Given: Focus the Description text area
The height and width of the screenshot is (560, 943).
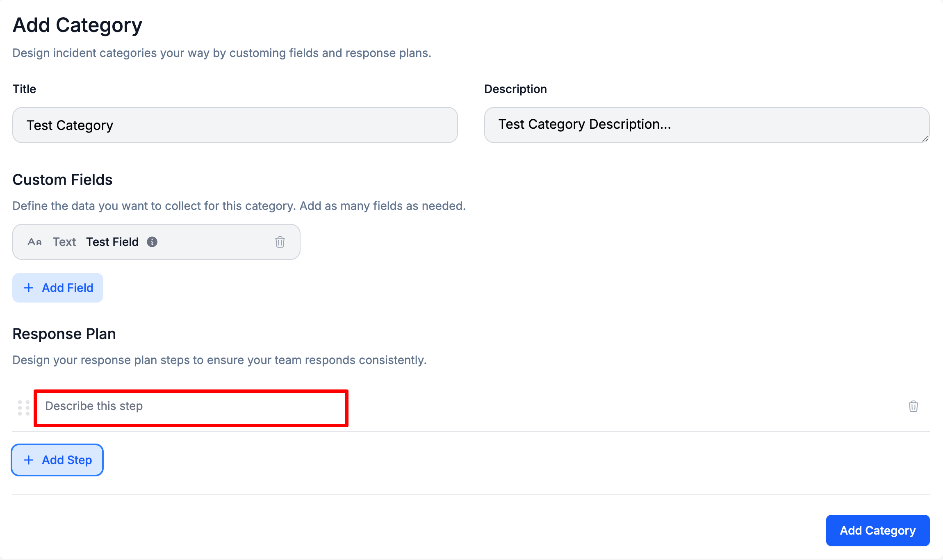Looking at the screenshot, I should (x=706, y=125).
